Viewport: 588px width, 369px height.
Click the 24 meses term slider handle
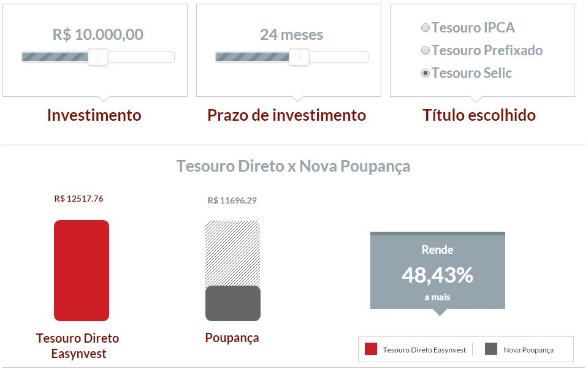click(x=299, y=57)
